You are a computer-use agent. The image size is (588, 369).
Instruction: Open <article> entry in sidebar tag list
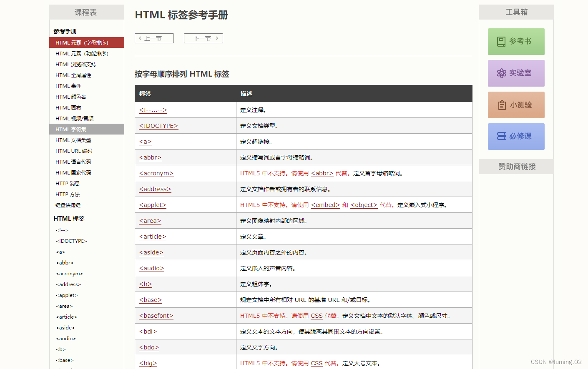point(67,317)
